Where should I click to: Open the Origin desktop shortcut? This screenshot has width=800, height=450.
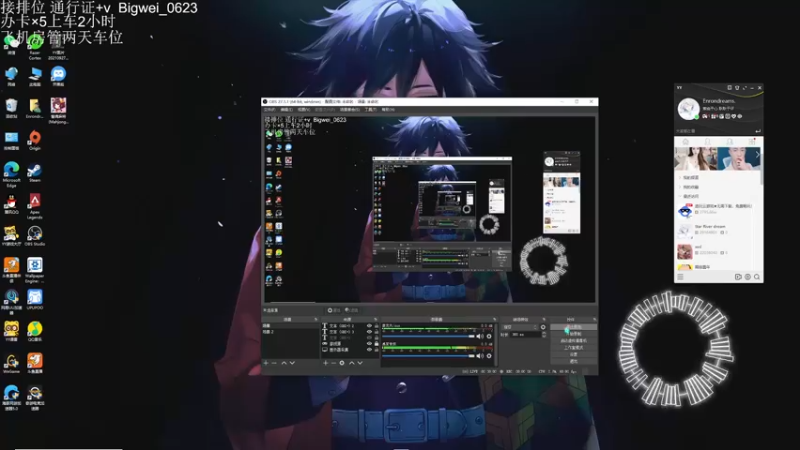coord(35,140)
